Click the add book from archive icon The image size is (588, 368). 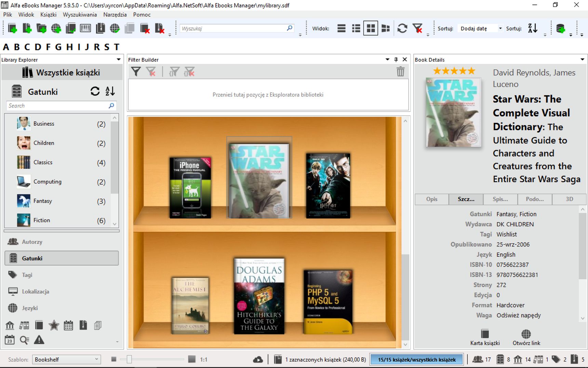pos(27,28)
